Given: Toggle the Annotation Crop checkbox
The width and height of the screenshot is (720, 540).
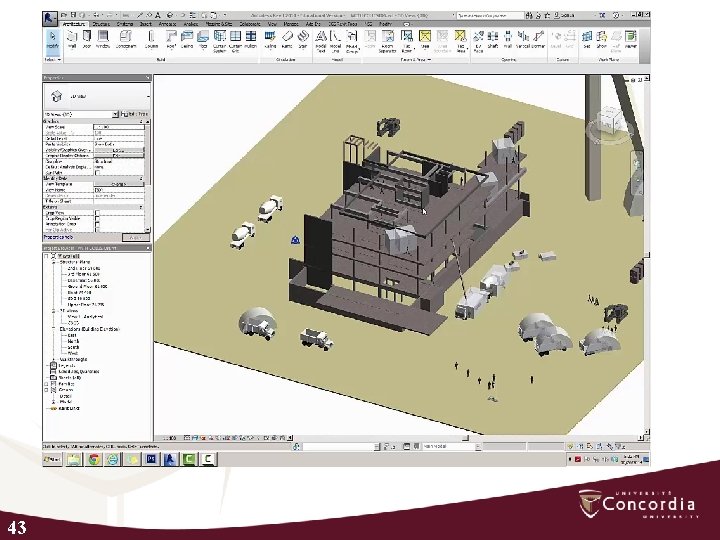Looking at the screenshot, I should coord(97,224).
